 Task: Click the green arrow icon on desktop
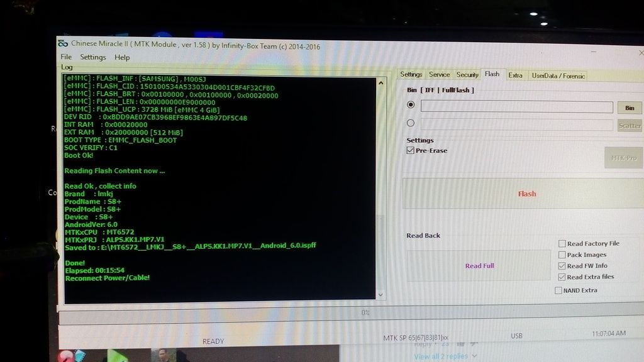[116, 355]
